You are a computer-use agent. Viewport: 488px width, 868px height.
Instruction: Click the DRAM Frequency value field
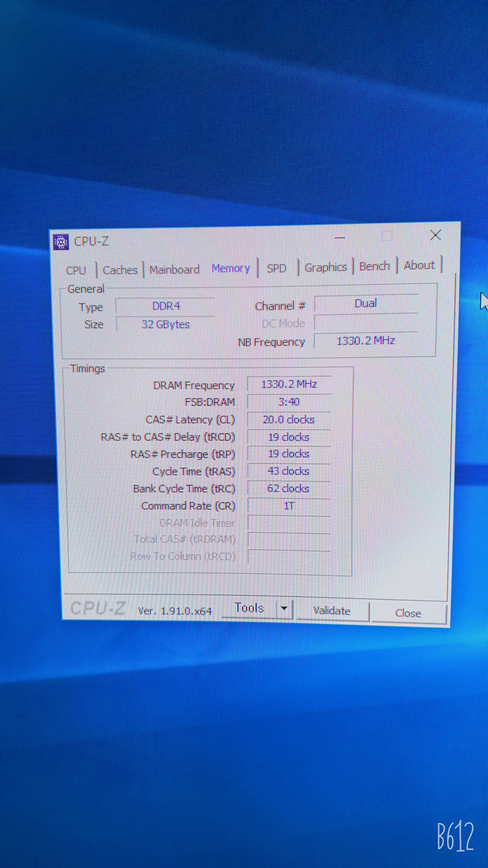click(x=289, y=384)
